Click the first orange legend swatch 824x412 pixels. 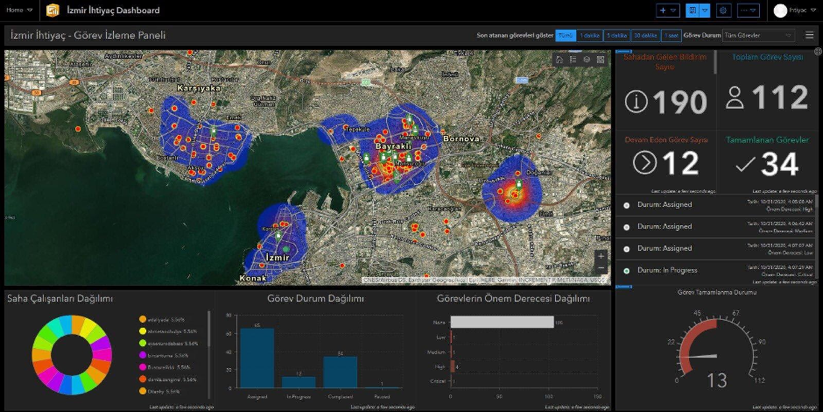[142, 320]
